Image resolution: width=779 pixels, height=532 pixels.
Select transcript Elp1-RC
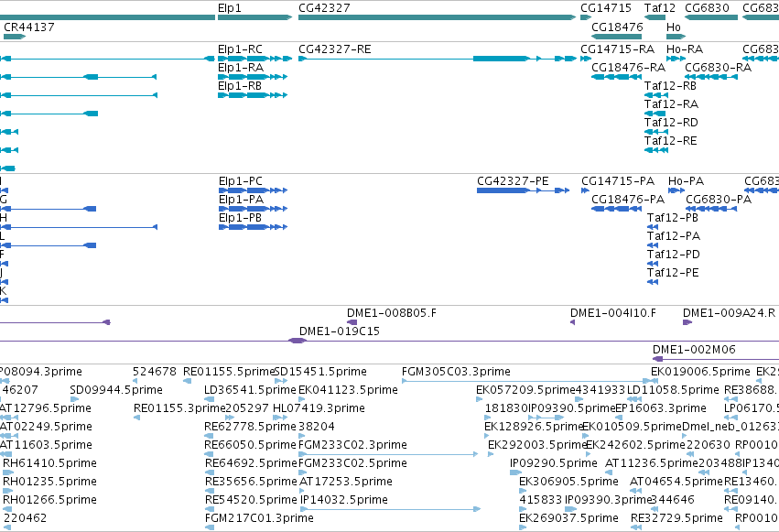pyautogui.click(x=254, y=59)
